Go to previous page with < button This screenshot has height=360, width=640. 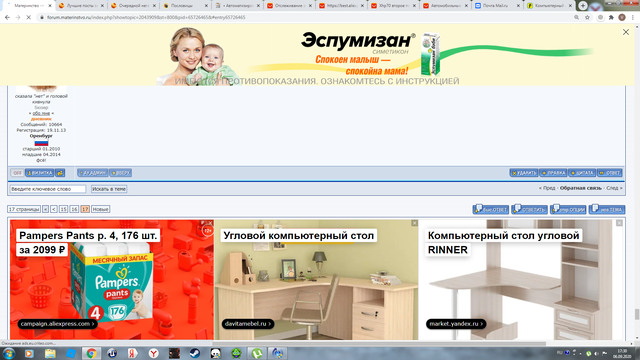[54, 209]
